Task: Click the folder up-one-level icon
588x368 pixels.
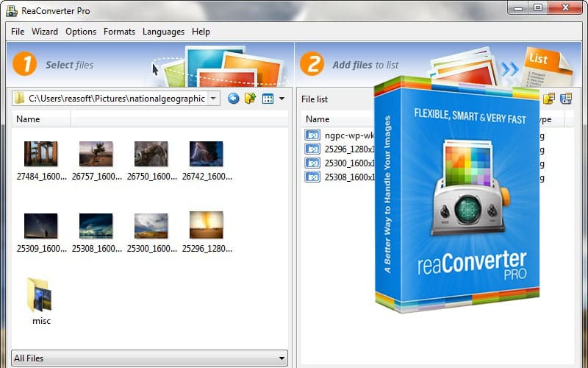Action: tap(250, 99)
